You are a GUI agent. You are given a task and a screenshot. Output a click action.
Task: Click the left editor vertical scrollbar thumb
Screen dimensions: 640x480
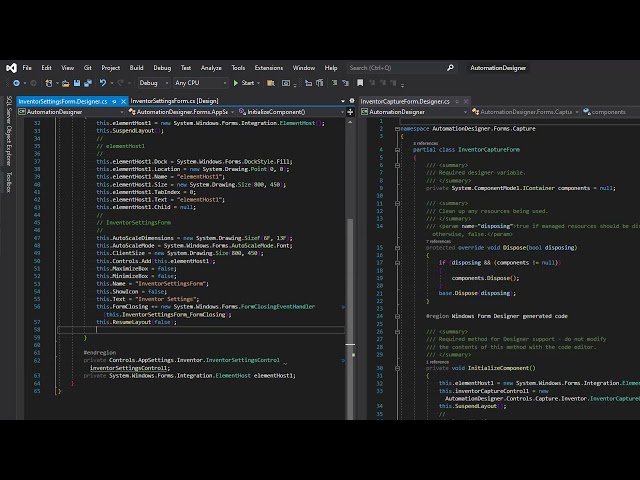click(x=350, y=318)
